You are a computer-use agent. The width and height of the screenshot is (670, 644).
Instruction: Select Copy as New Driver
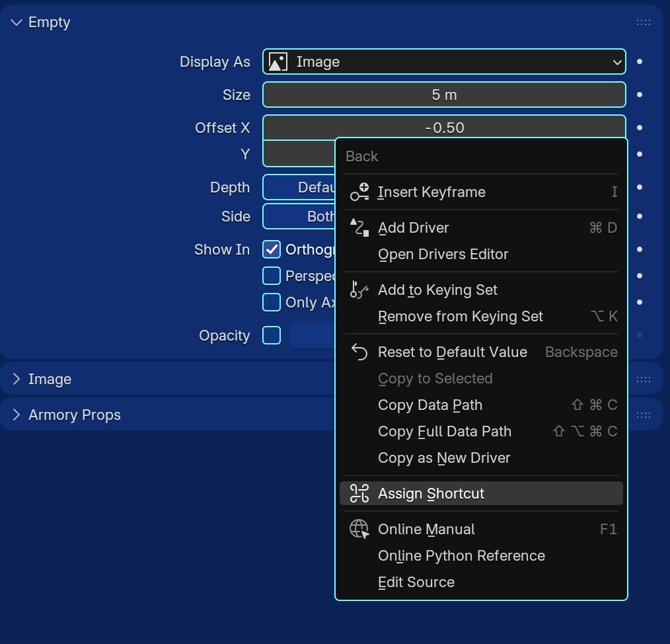pyautogui.click(x=481, y=458)
